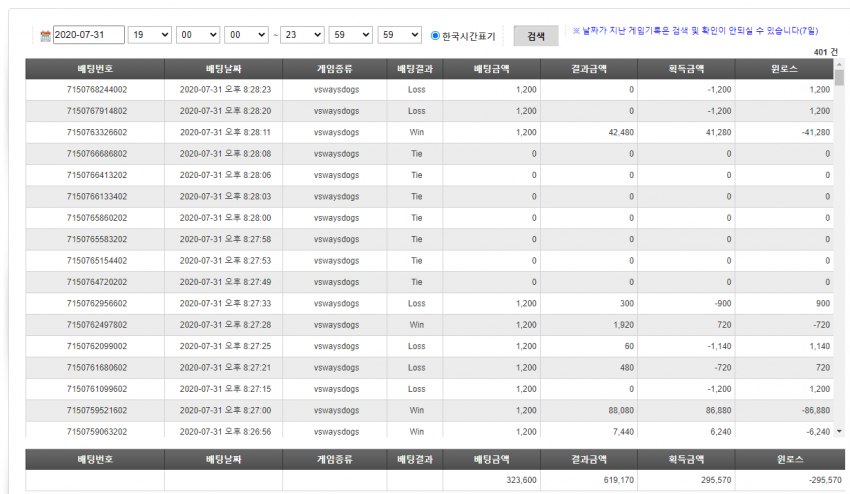850x494 pixels.
Task: Select the 한국시간표기 radio button
Action: (435, 35)
